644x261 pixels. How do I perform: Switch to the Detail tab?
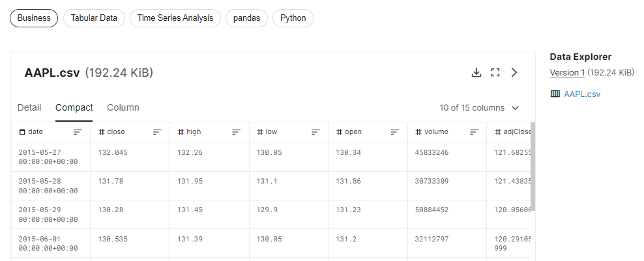pos(29,107)
